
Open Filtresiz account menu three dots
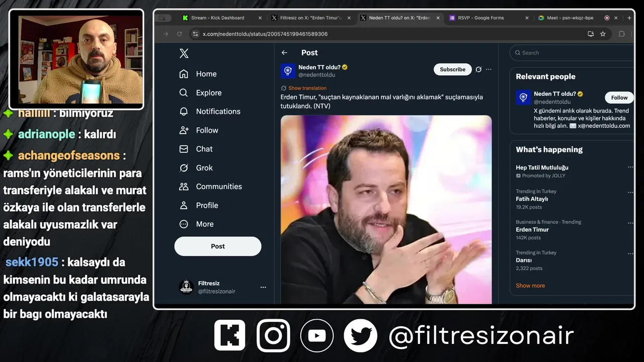[263, 287]
